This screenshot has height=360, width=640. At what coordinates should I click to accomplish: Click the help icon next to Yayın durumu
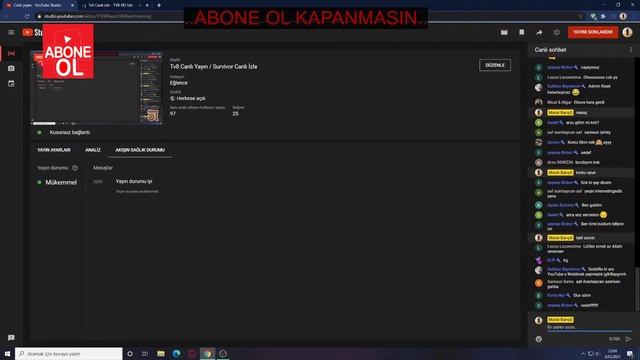[75, 168]
